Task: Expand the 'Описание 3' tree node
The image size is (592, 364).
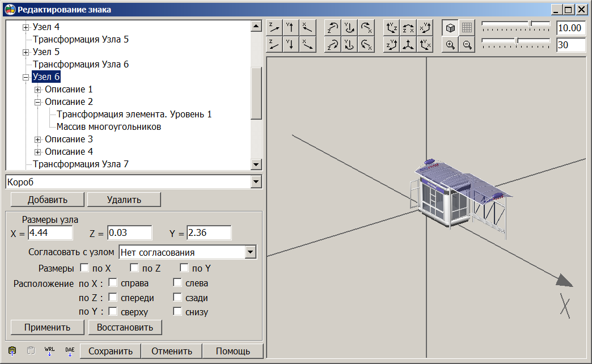Action: [37, 139]
